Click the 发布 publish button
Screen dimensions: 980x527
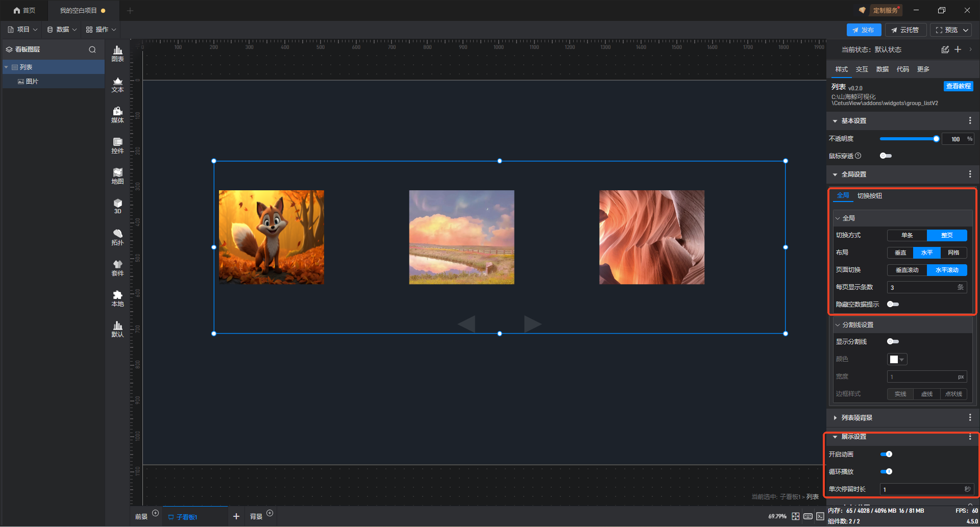point(864,30)
